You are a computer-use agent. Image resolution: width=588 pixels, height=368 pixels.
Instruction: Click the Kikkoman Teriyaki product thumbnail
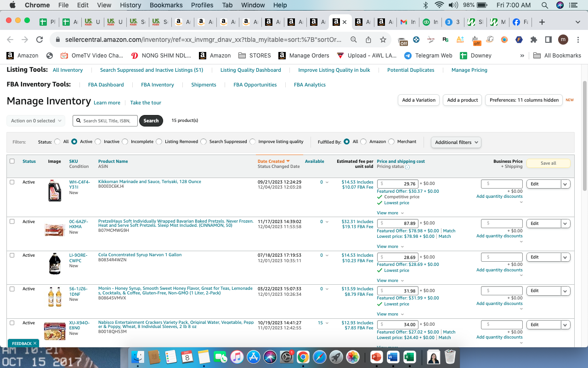(x=55, y=190)
